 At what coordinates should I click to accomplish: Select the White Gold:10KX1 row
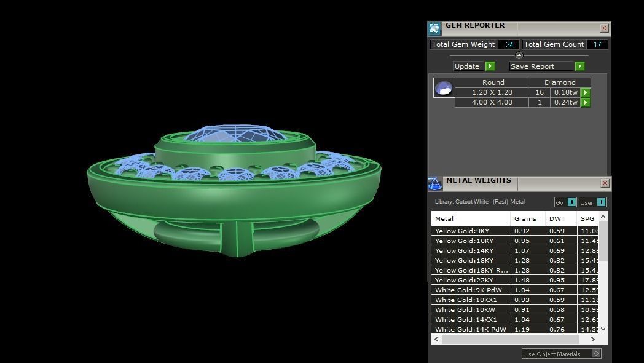514,300
